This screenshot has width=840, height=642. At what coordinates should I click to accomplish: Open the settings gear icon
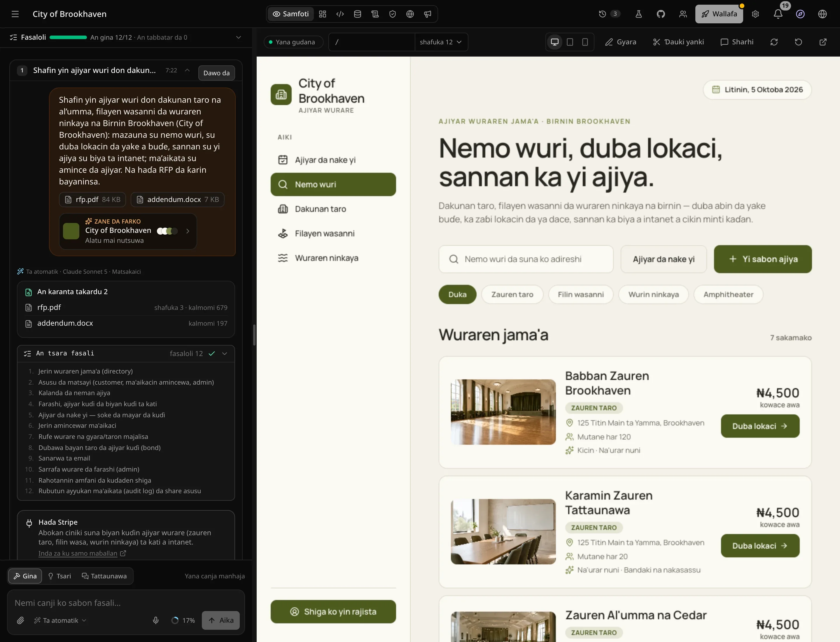(755, 14)
